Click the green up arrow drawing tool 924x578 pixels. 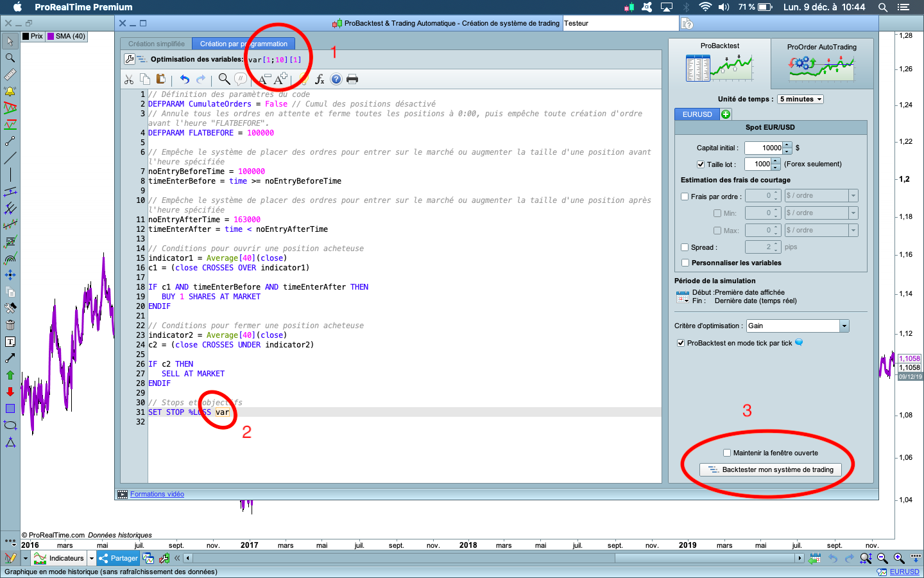[10, 375]
